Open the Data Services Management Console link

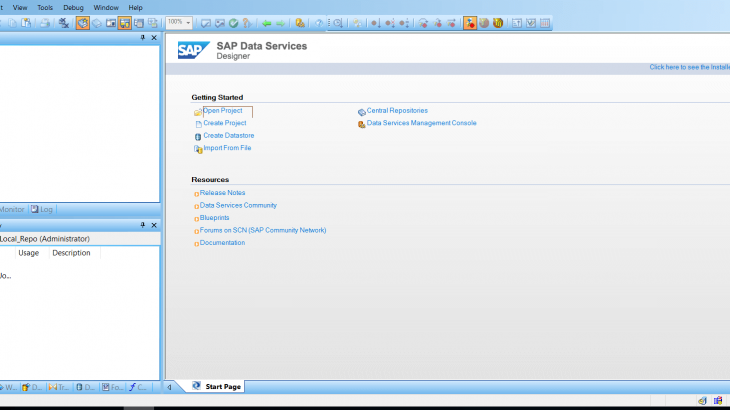click(x=421, y=123)
